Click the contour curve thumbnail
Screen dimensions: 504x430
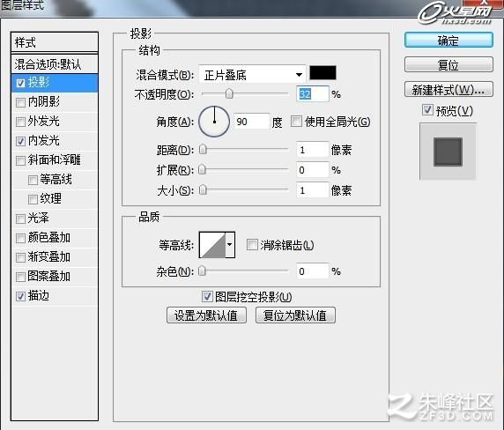click(x=212, y=245)
